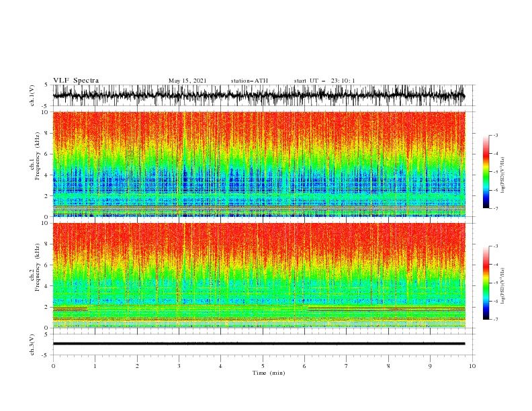Click the "ch.1(V)" axis label

pos(32,95)
